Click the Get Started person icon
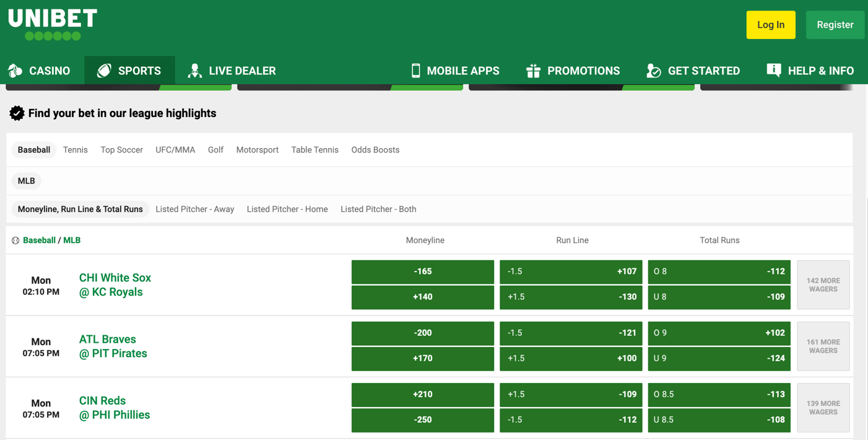This screenshot has height=440, width=868. tap(654, 71)
